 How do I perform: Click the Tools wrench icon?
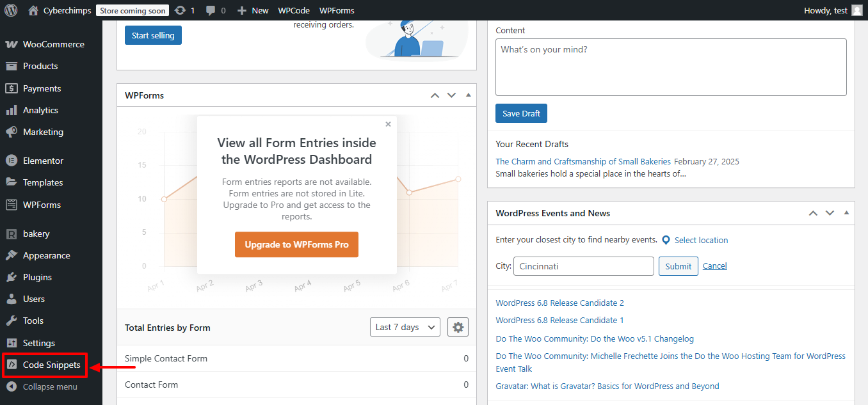click(12, 321)
